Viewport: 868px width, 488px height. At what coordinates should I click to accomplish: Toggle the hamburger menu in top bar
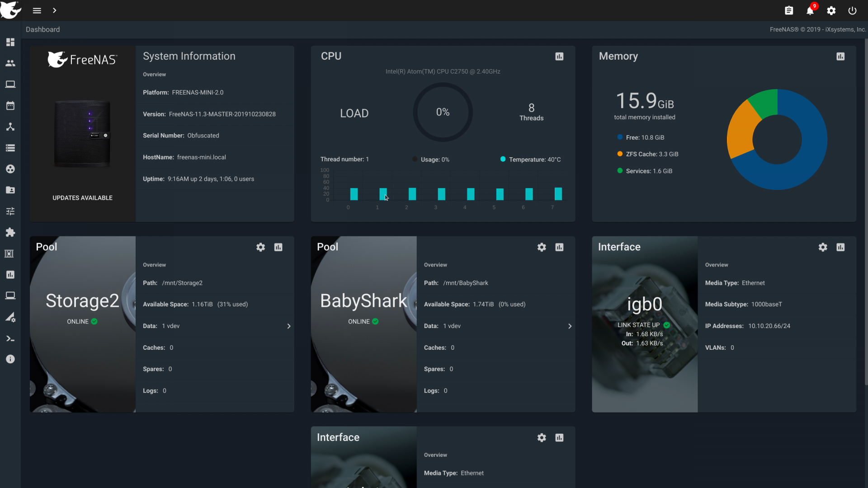pos(37,10)
